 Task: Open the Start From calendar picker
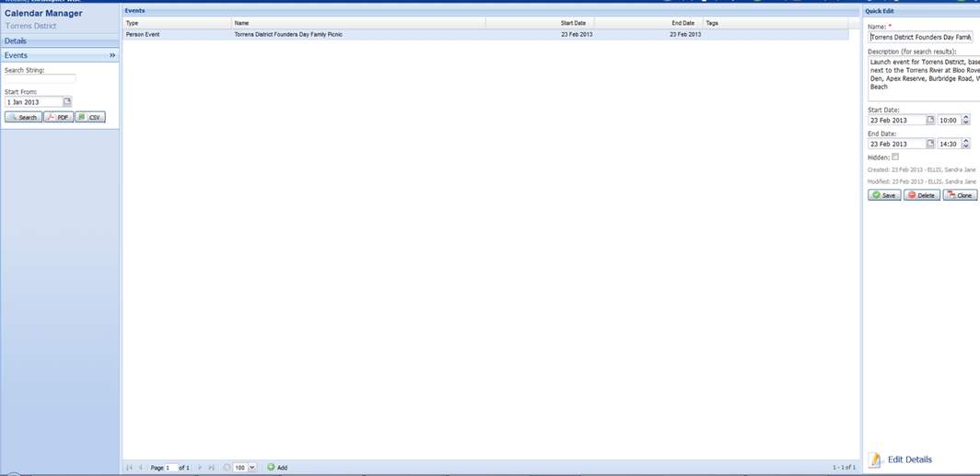point(67,102)
